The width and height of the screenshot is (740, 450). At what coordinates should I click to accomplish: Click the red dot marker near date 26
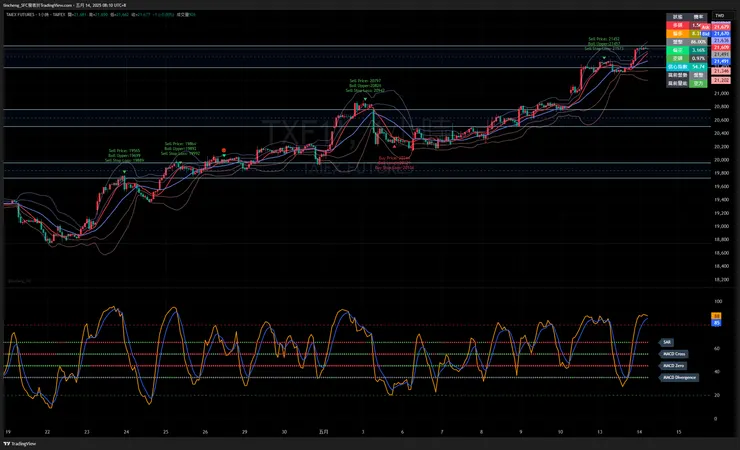point(224,150)
